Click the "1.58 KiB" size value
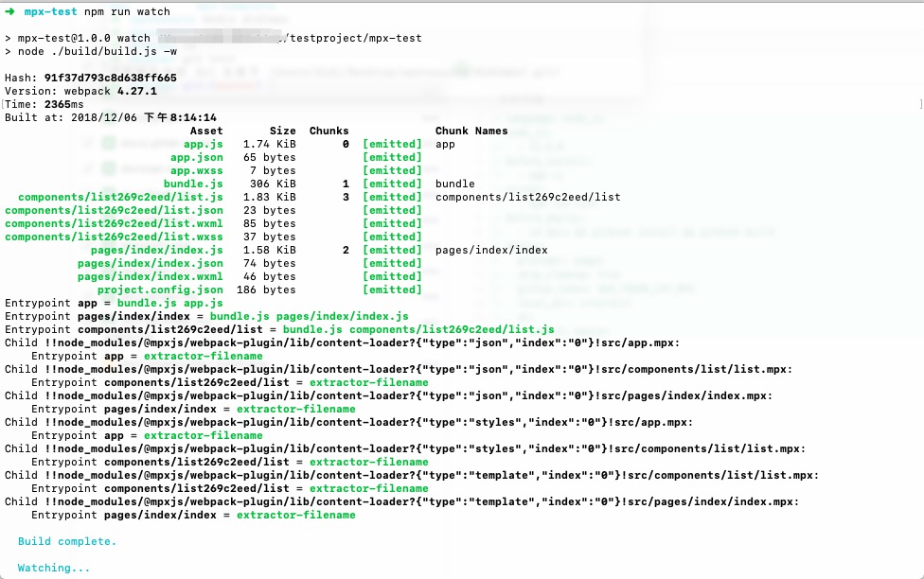The width and height of the screenshot is (924, 579). click(269, 251)
